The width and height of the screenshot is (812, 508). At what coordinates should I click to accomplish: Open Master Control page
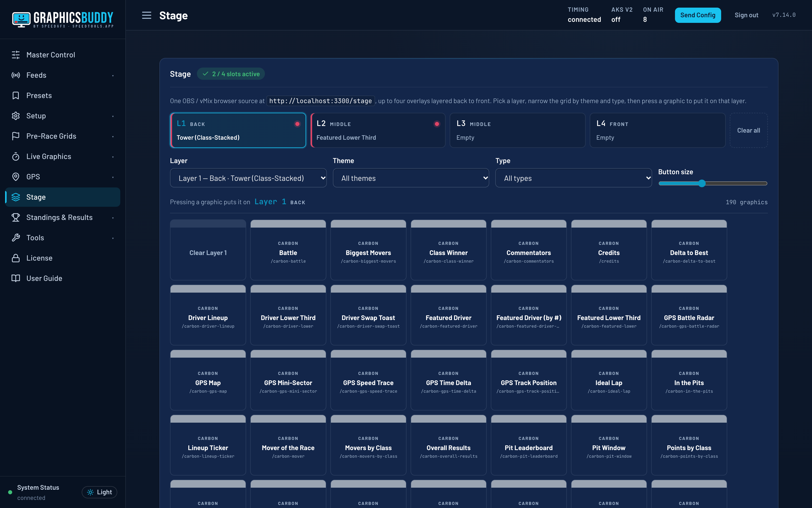[63, 55]
